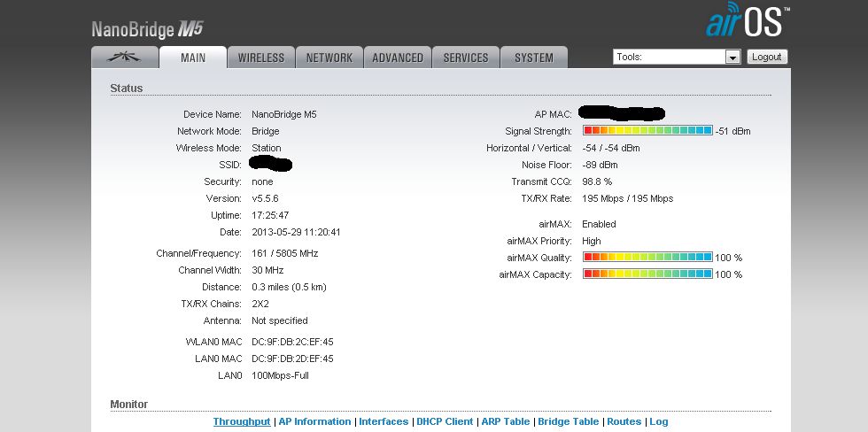Click the airMAX Quality bar
The height and width of the screenshot is (432, 868).
[x=647, y=258]
